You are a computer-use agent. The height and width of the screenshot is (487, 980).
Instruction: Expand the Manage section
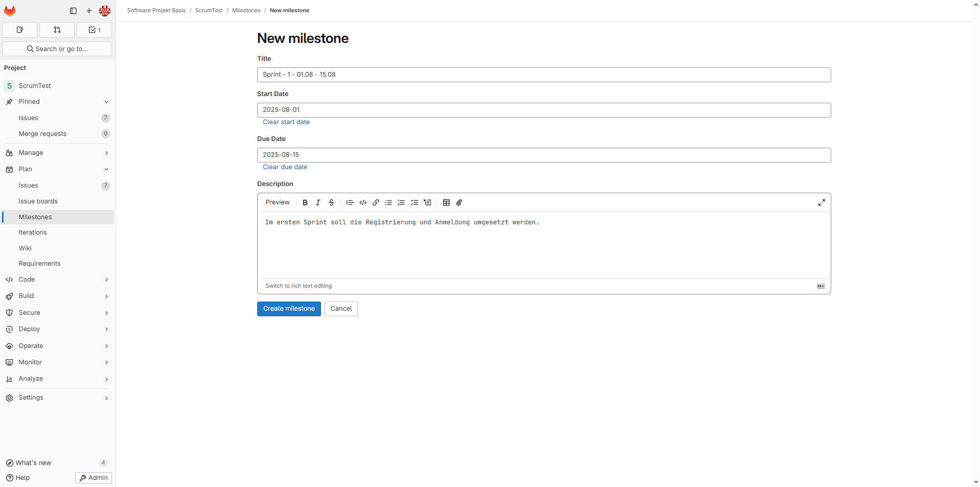point(57,153)
